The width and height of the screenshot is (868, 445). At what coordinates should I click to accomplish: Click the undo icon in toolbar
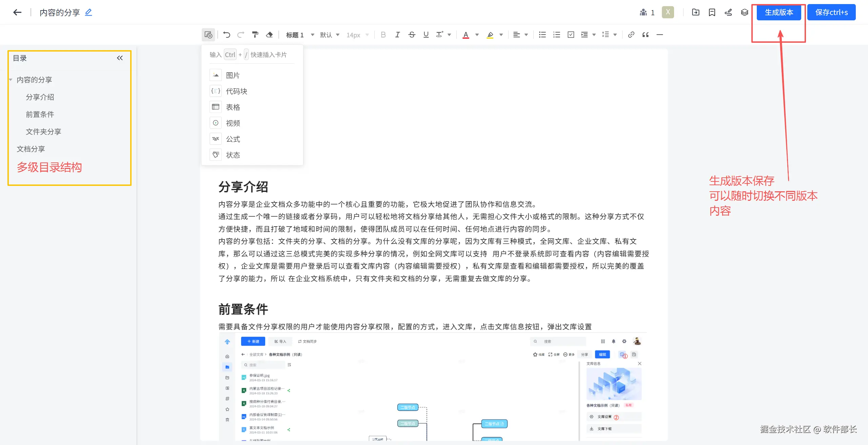click(226, 35)
